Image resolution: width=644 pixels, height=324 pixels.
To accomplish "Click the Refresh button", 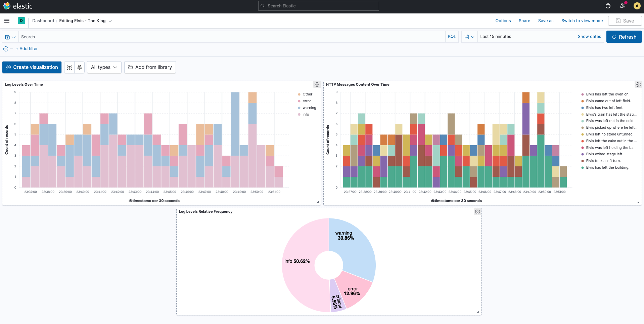I will [x=624, y=37].
